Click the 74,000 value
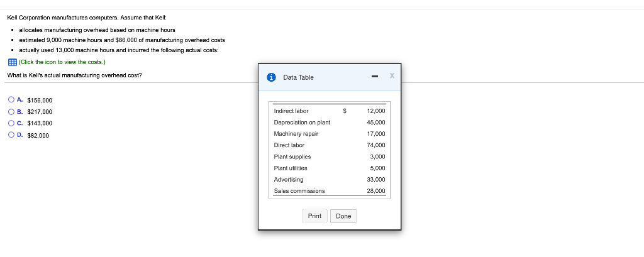Viewport: 644px width, 257px height. pyautogui.click(x=376, y=145)
